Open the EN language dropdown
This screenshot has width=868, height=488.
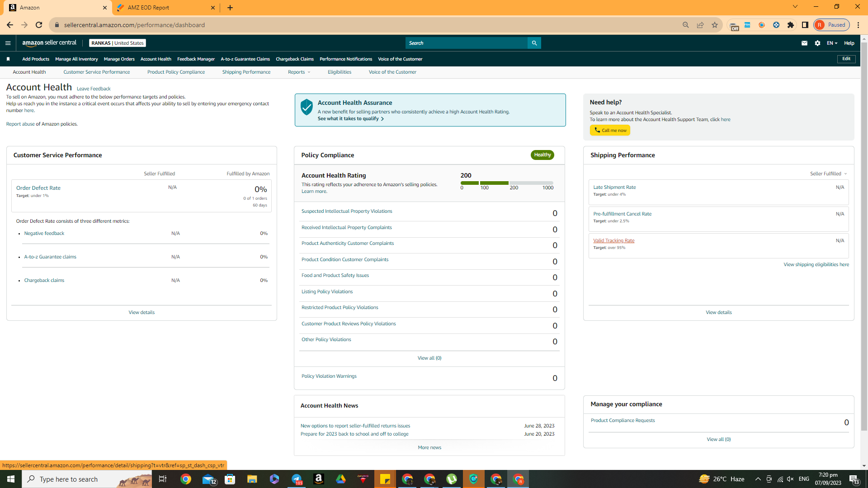tap(832, 43)
